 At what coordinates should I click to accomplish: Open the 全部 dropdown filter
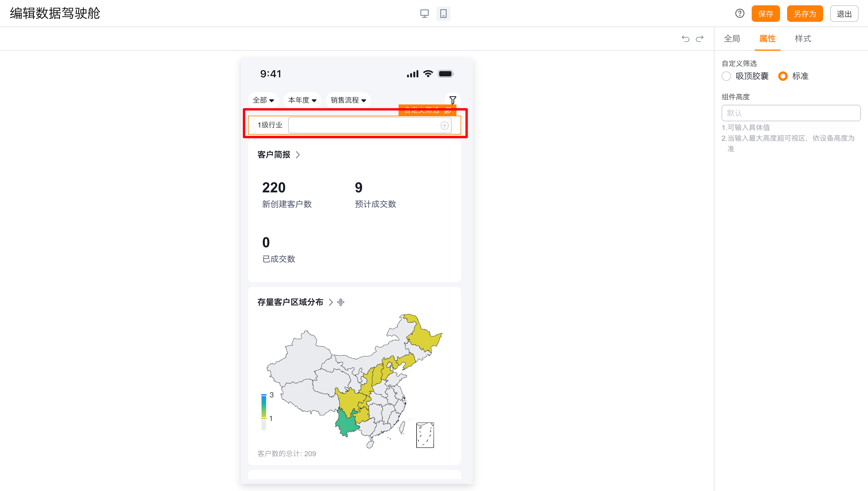[263, 100]
